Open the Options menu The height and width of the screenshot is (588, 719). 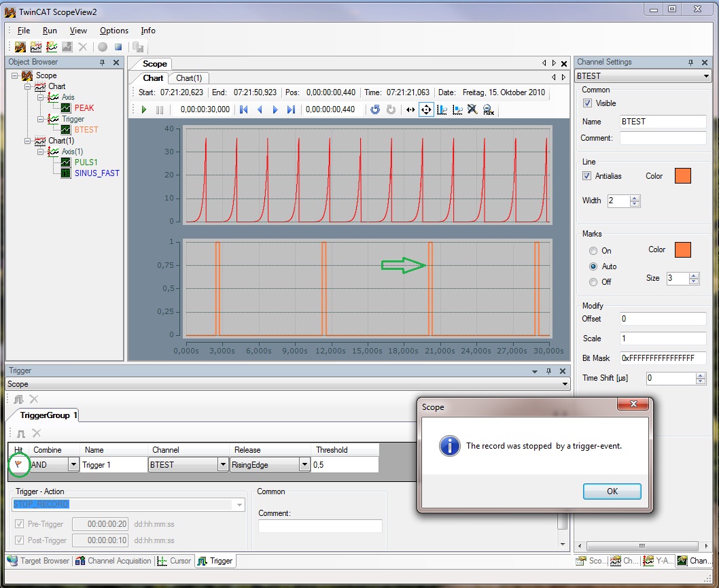113,31
